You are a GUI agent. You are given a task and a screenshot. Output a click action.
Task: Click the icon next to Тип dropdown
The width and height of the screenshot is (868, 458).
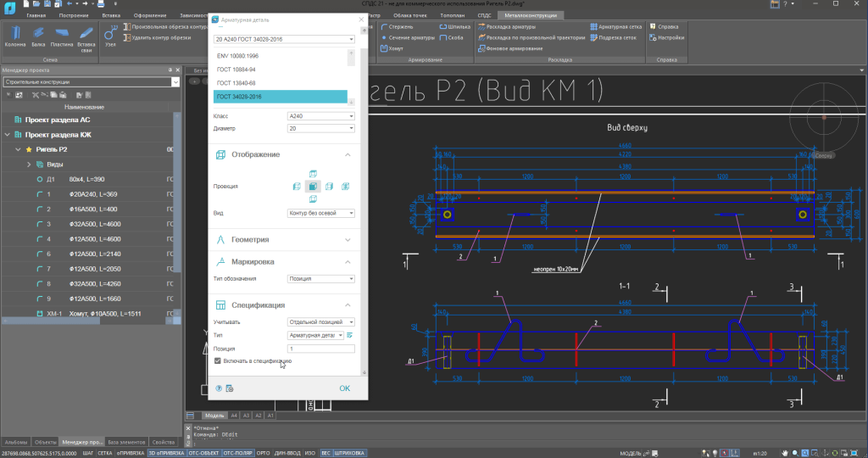point(349,336)
